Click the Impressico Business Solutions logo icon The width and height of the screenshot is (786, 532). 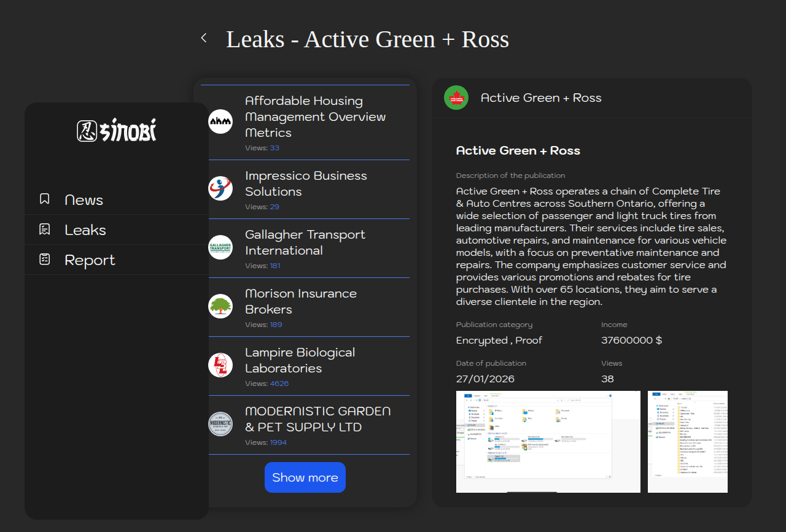coord(220,188)
